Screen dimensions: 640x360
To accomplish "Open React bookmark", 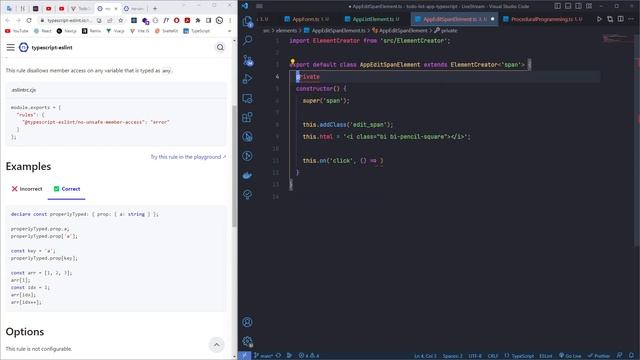I will 42,31.
